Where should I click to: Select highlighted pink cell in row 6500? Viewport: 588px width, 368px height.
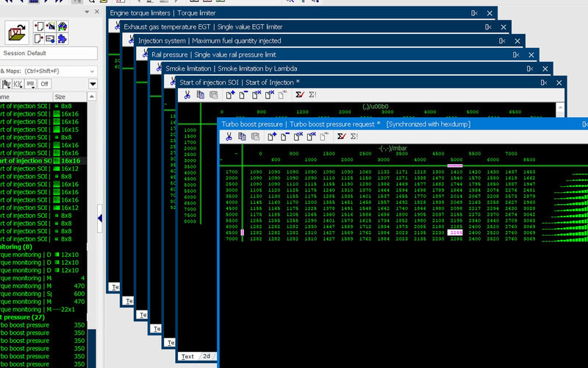click(455, 233)
